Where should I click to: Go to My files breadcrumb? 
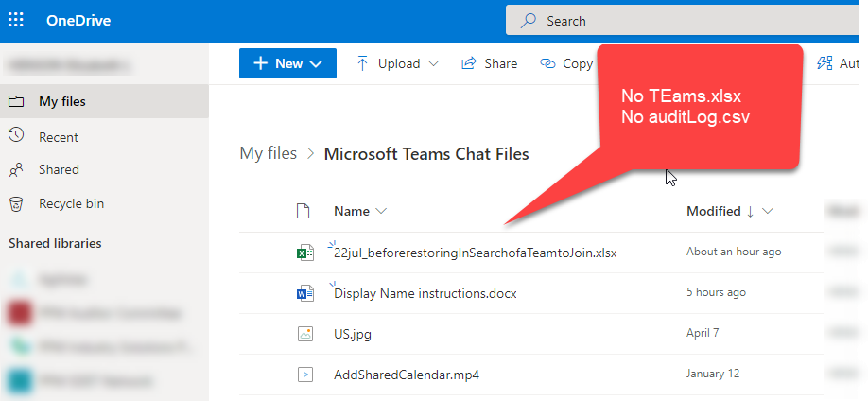(x=268, y=153)
